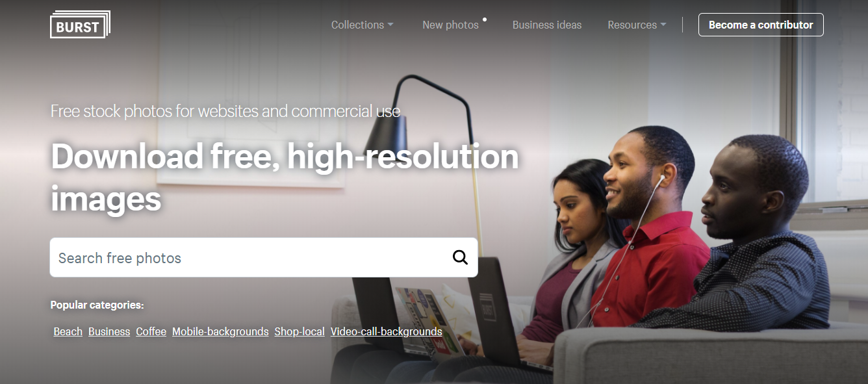Screen dimensions: 868x384
Task: Visit the Shop-local category link
Action: pos(300,331)
